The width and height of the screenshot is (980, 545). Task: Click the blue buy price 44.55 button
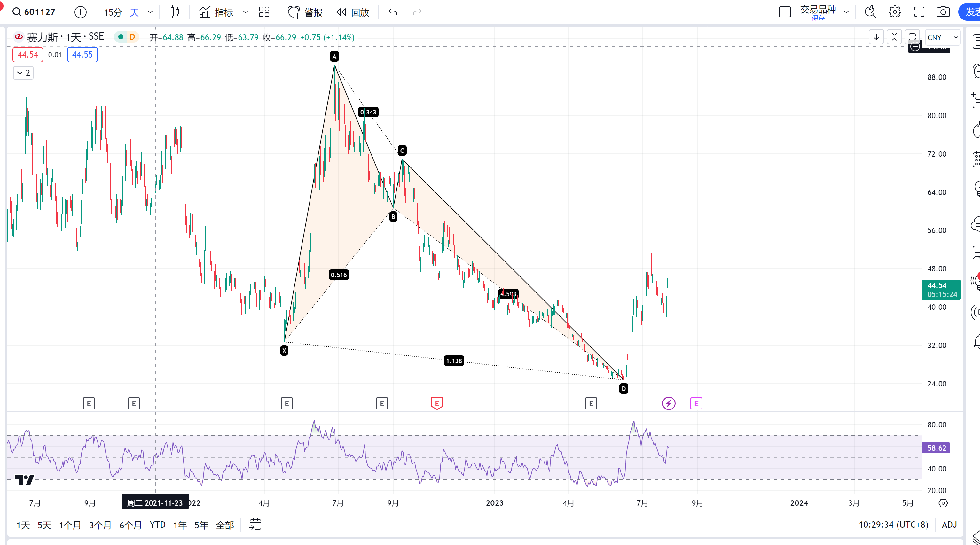pyautogui.click(x=82, y=54)
